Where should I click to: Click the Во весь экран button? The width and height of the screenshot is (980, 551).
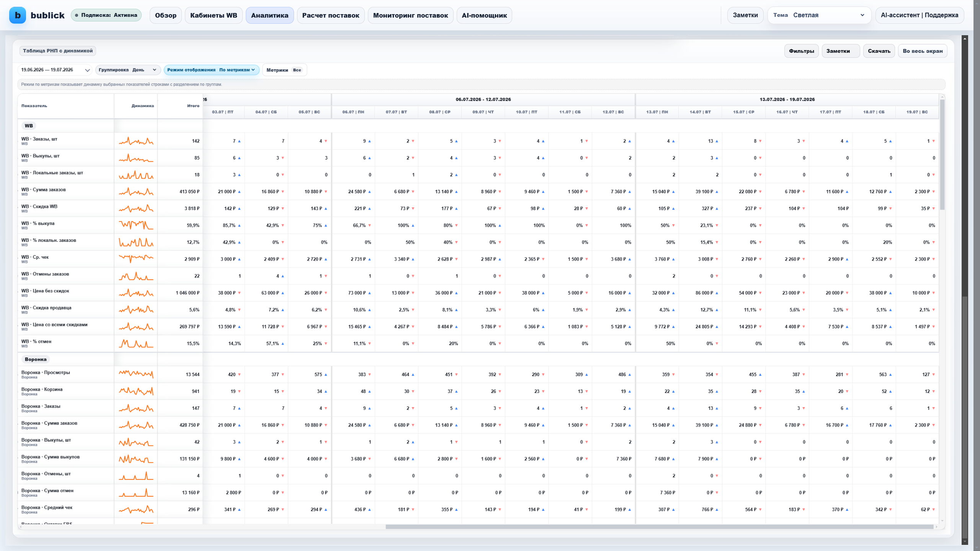point(923,51)
